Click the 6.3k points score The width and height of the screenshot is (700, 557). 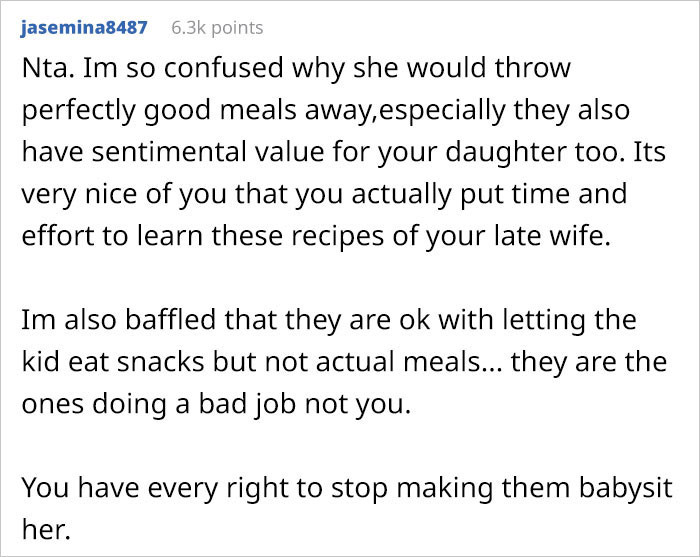[x=217, y=28]
